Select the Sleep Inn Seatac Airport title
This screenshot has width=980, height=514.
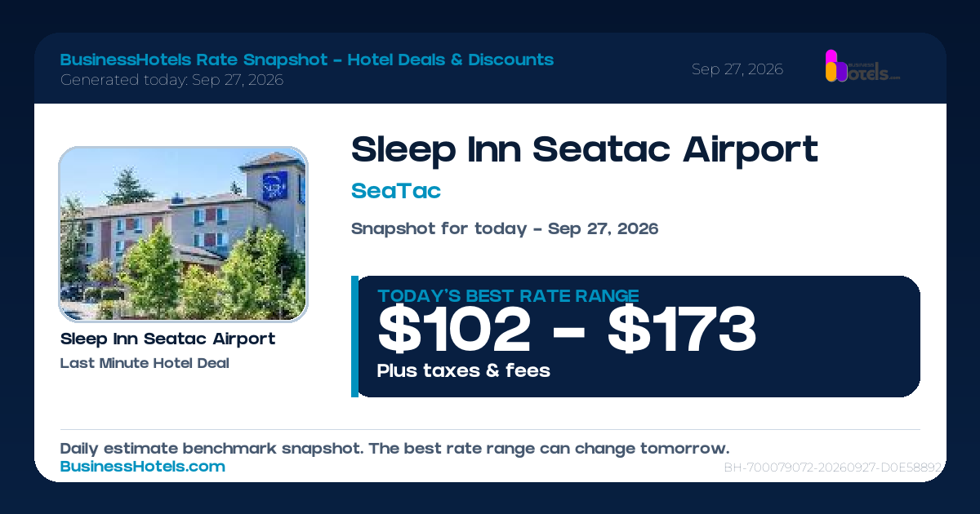[x=584, y=149]
